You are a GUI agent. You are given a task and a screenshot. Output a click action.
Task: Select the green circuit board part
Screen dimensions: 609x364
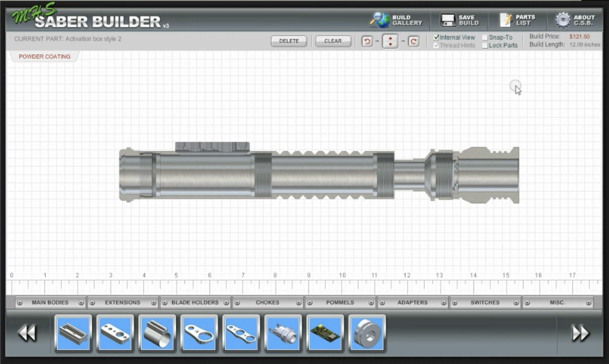tap(325, 333)
